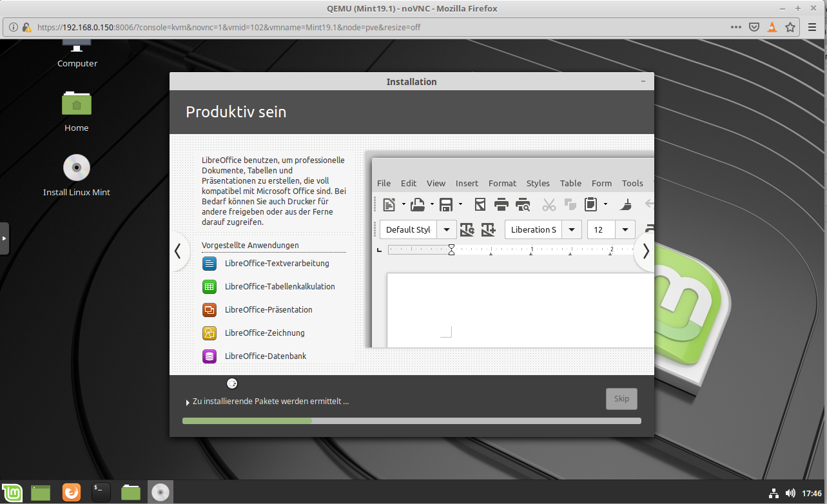Viewport: 827px width, 504px height.
Task: Click the Tools menu in the LibreOffice preview
Action: click(x=632, y=183)
